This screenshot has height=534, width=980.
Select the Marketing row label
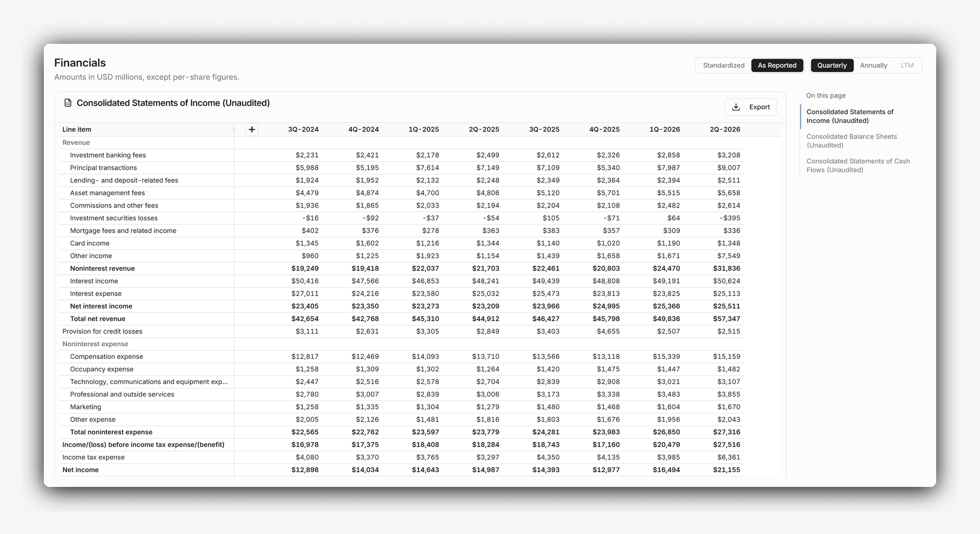(x=85, y=407)
